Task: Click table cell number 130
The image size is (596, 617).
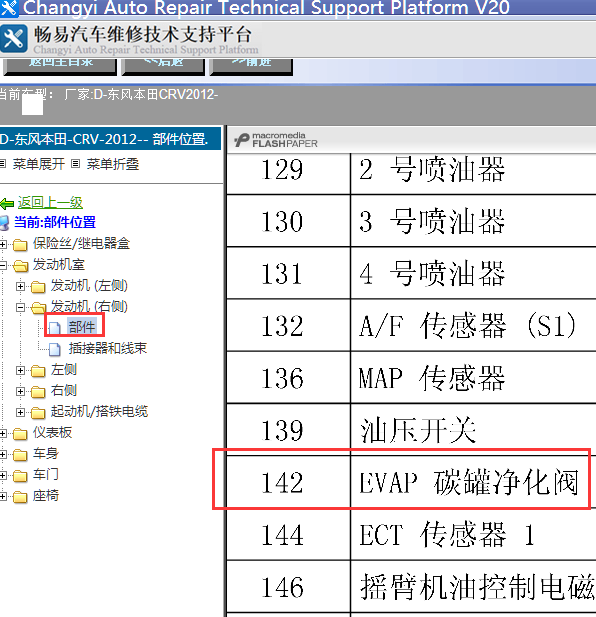Action: [288, 221]
